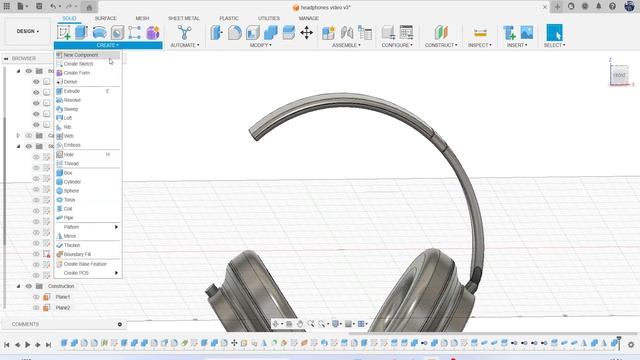Click the Hole toolbar icon
Image resolution: width=640 pixels, height=360 pixels.
(x=118, y=33)
